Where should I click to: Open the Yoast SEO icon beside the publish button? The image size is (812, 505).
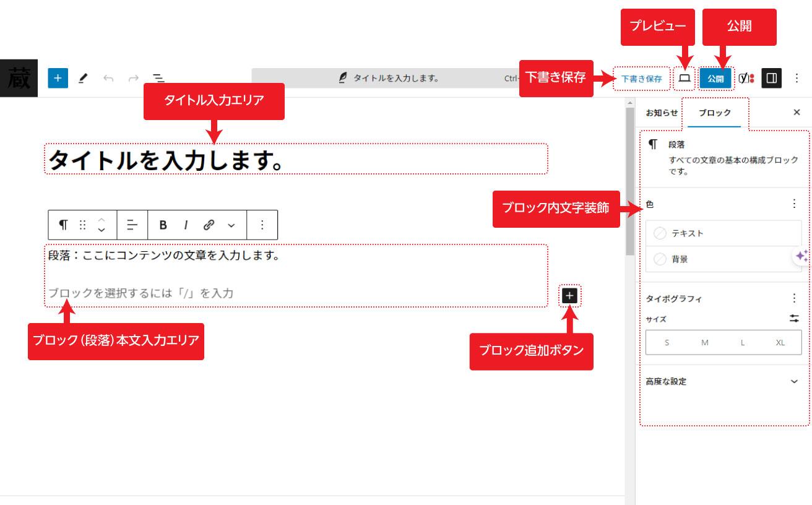pyautogui.click(x=745, y=78)
